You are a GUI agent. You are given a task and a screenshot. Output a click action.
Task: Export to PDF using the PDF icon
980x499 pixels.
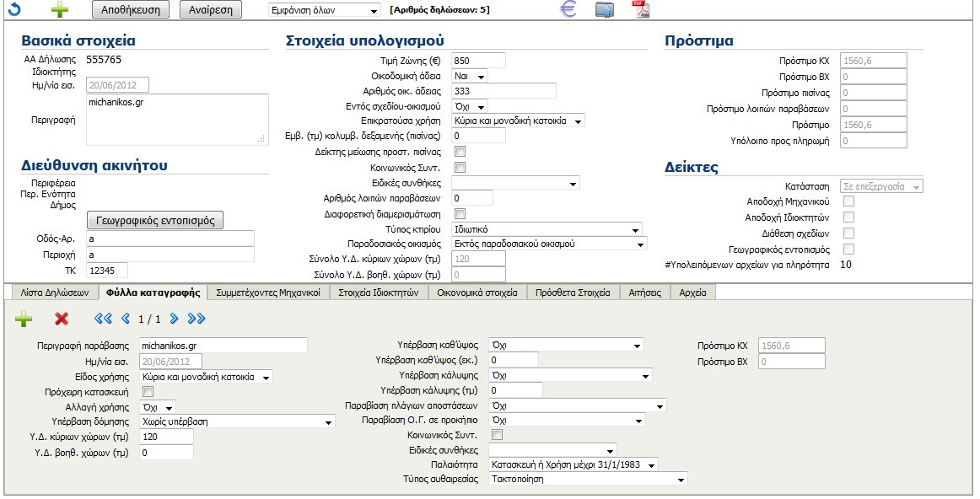pyautogui.click(x=641, y=9)
